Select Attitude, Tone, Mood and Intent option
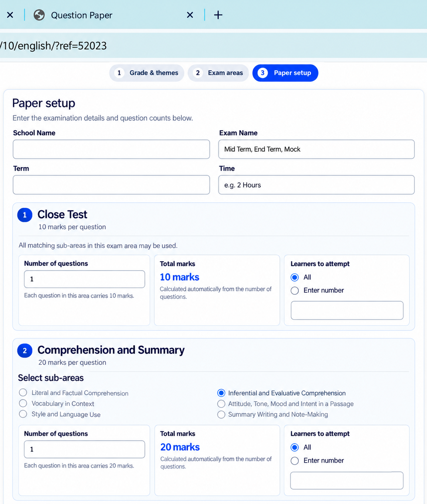427x504 pixels. tap(221, 404)
